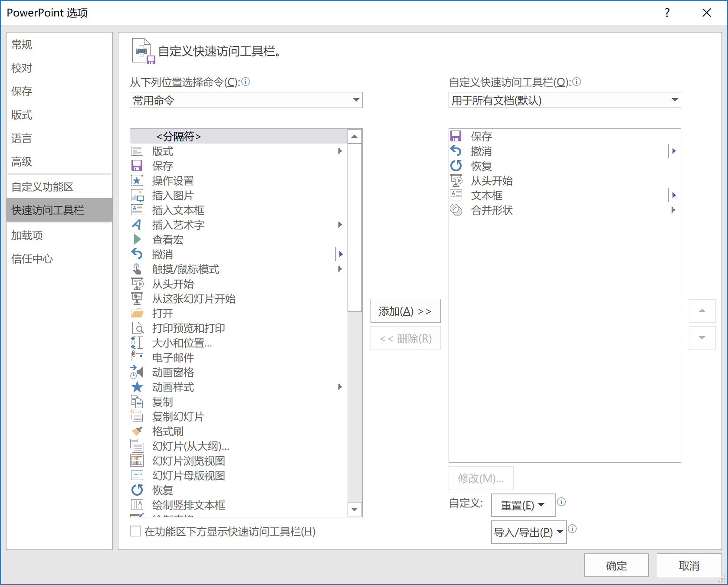The image size is (728, 585).
Task: Select the 插入图片 picture icon
Action: (137, 195)
